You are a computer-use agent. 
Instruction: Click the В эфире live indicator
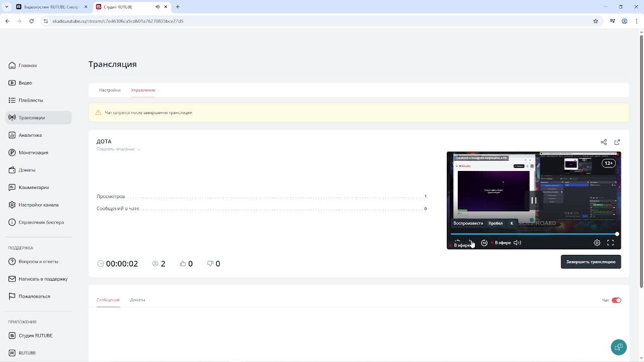[501, 243]
